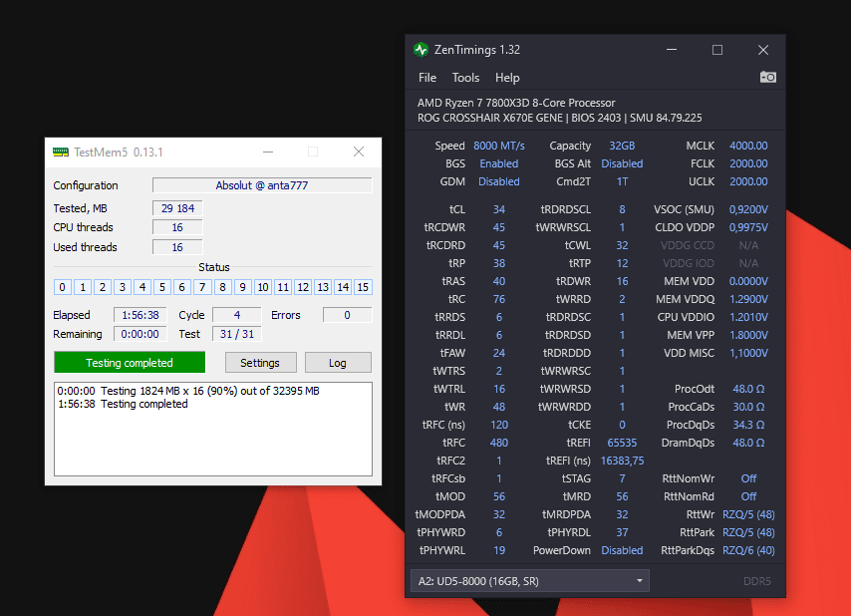Click the Tested MB value 29 184
This screenshot has width=851, height=616.
[177, 208]
